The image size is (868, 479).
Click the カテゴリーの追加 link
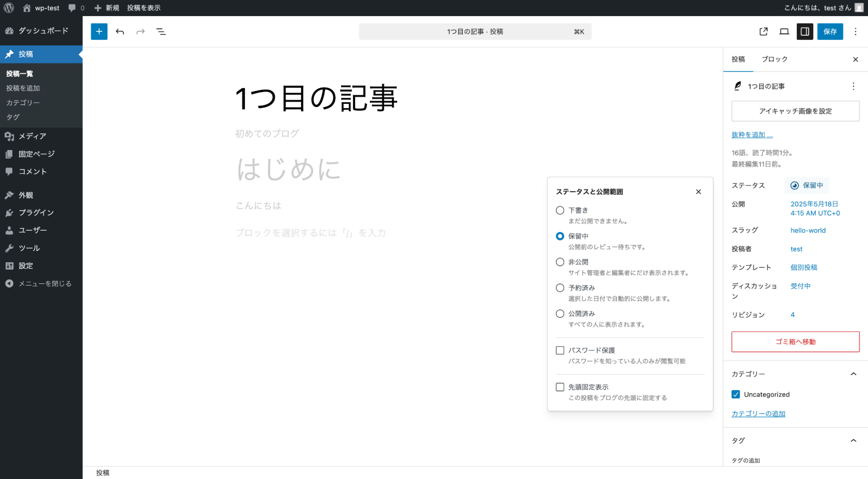click(758, 413)
